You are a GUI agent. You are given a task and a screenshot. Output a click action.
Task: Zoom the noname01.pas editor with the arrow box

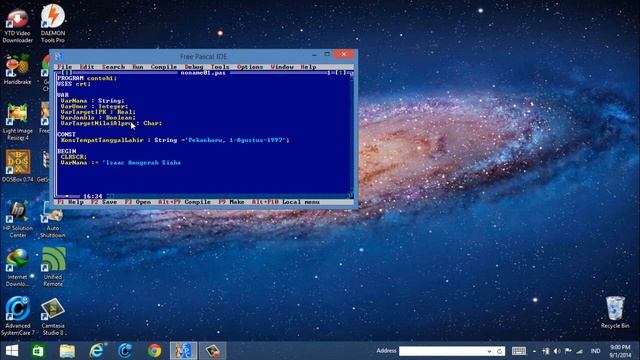pos(340,73)
